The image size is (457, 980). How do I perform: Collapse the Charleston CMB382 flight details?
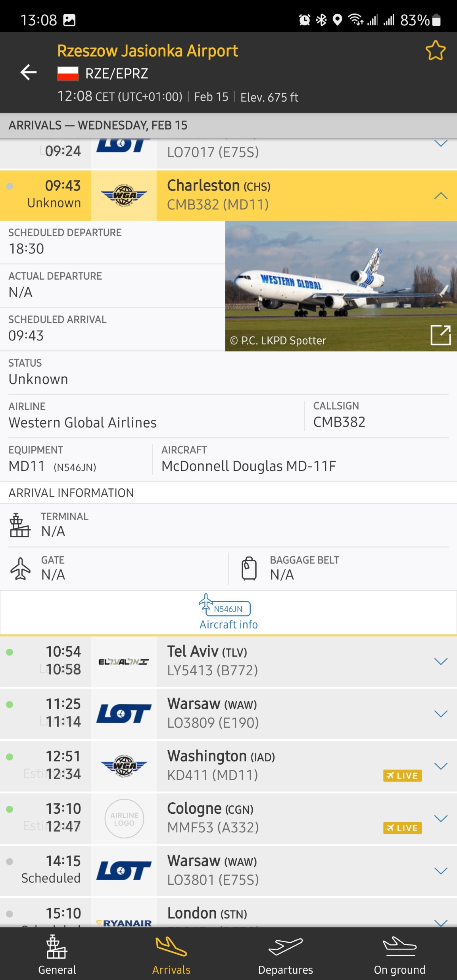440,196
